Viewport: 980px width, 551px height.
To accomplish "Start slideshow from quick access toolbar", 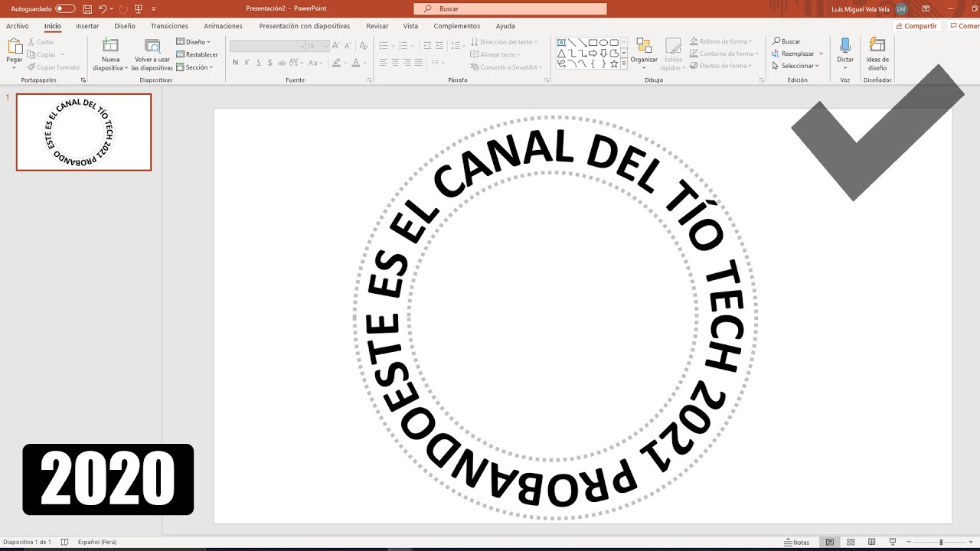I will click(139, 8).
